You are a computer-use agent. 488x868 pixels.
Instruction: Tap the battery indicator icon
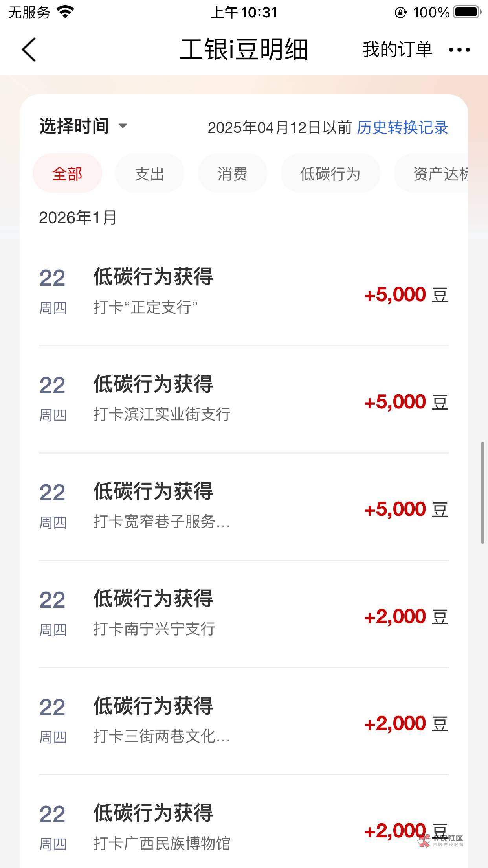point(467,12)
